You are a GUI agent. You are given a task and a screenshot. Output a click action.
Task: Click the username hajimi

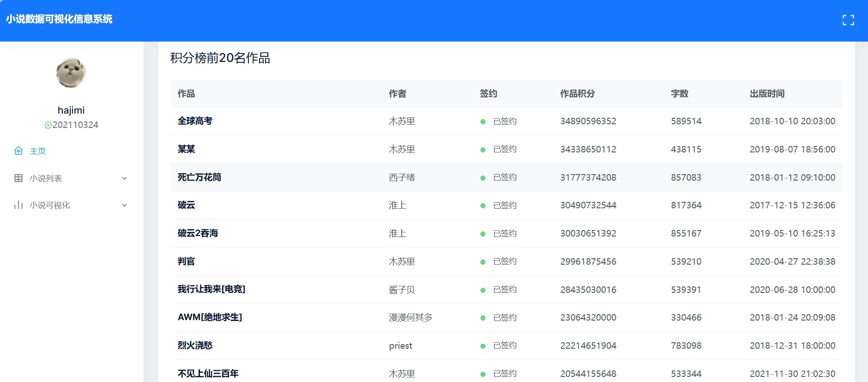click(71, 110)
